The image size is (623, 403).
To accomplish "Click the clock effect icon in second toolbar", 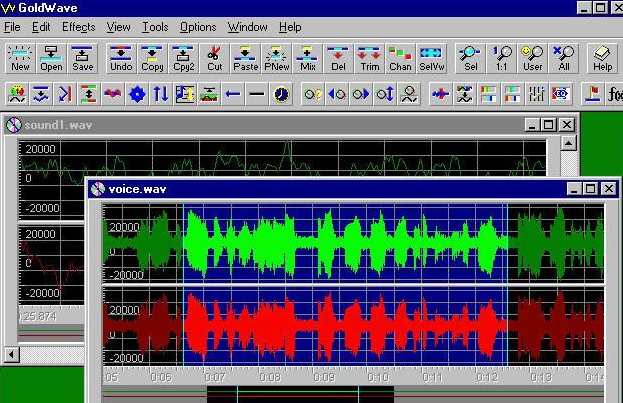I will tap(281, 94).
